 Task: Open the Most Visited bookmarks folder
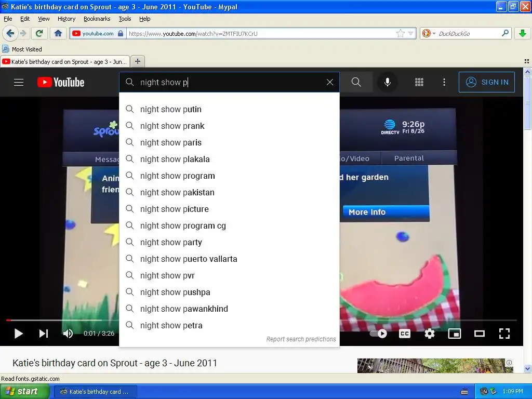[x=22, y=49]
